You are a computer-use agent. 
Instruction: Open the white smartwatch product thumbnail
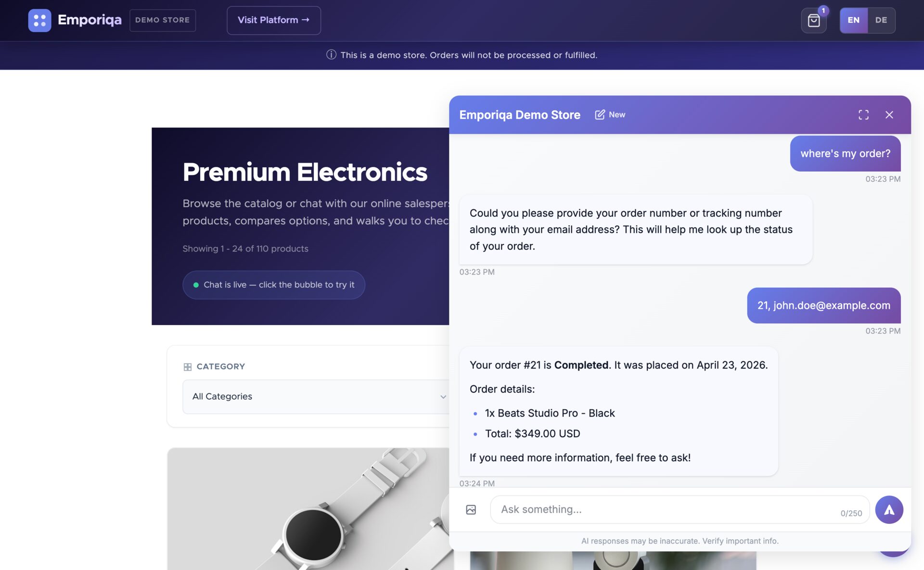pyautogui.click(x=310, y=509)
